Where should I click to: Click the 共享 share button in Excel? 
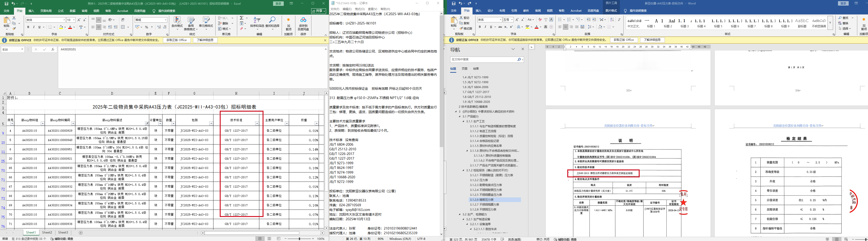click(318, 11)
